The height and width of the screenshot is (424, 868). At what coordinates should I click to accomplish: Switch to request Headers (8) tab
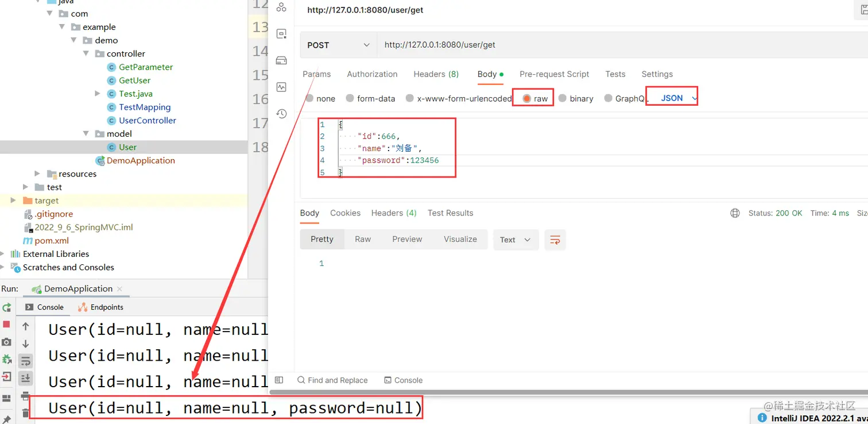436,74
